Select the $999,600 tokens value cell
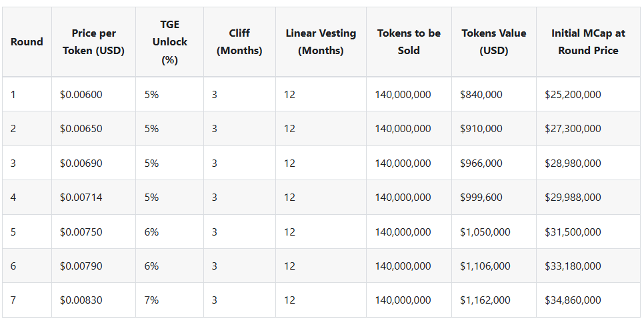The image size is (644, 321). tap(481, 198)
